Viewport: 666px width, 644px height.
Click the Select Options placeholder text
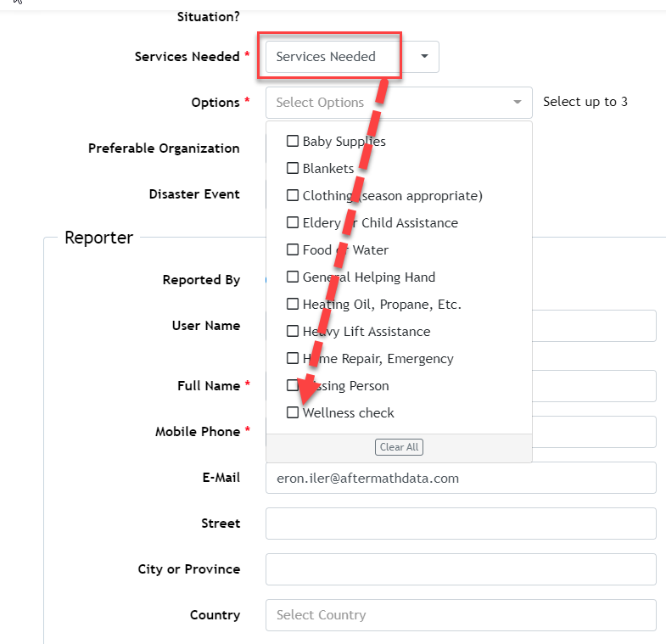click(320, 103)
